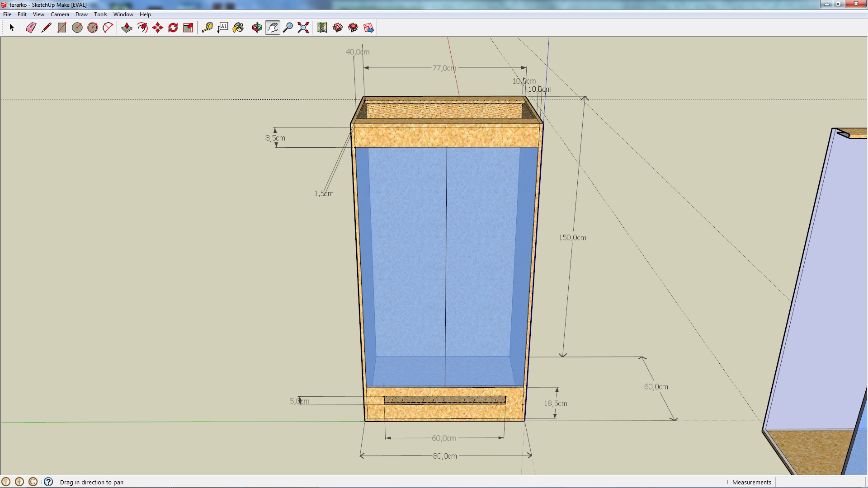
Task: Choose the Circle tool
Action: click(77, 28)
